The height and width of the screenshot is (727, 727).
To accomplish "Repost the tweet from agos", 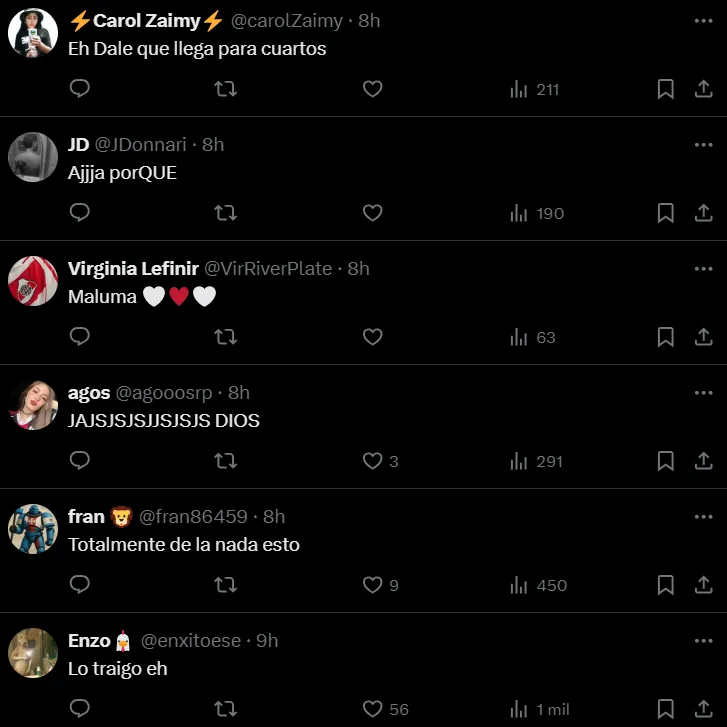I will (226, 461).
